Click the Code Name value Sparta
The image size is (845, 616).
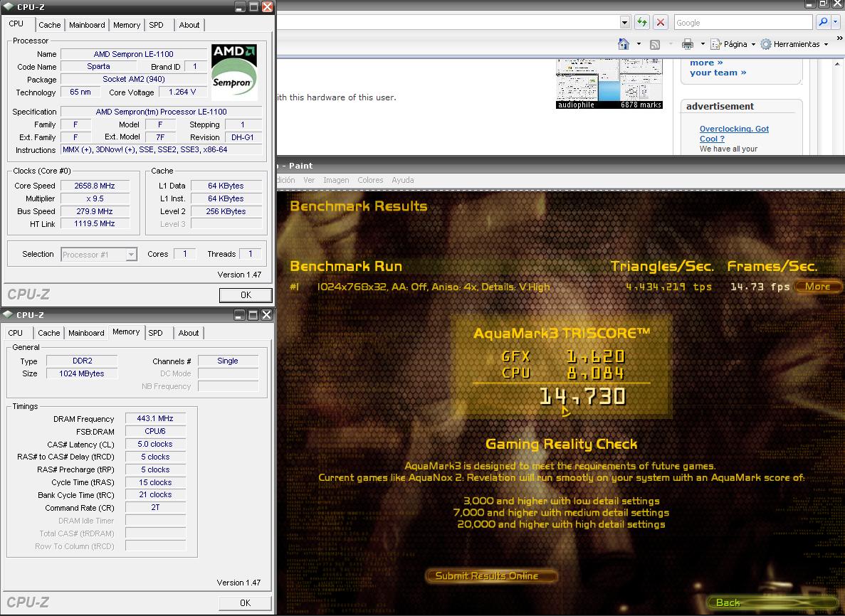(x=99, y=66)
